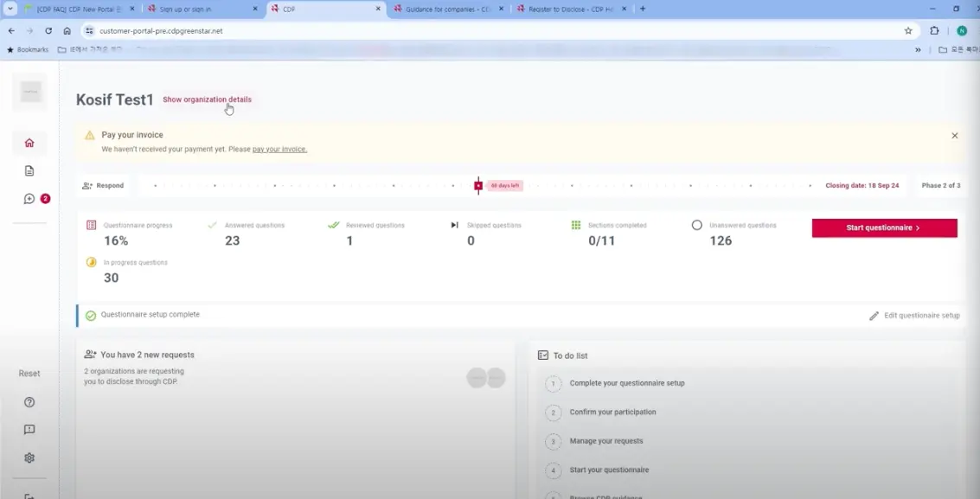
Task: Click the Start questionnaire button
Action: (x=884, y=227)
